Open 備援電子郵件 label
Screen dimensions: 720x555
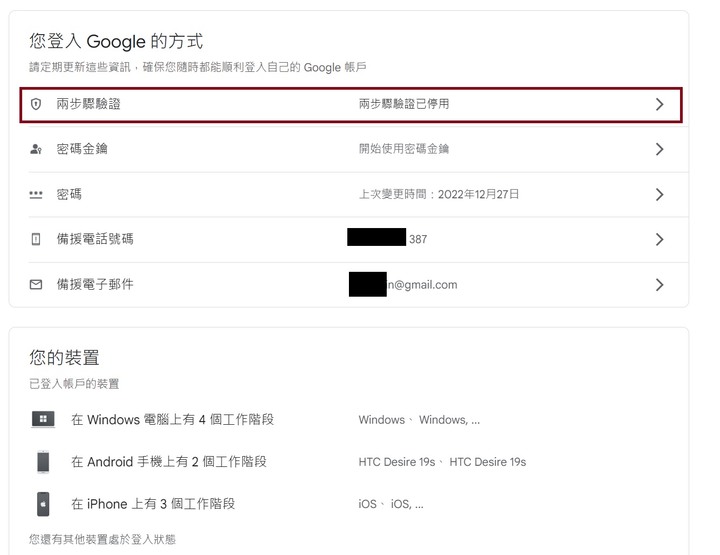(95, 285)
